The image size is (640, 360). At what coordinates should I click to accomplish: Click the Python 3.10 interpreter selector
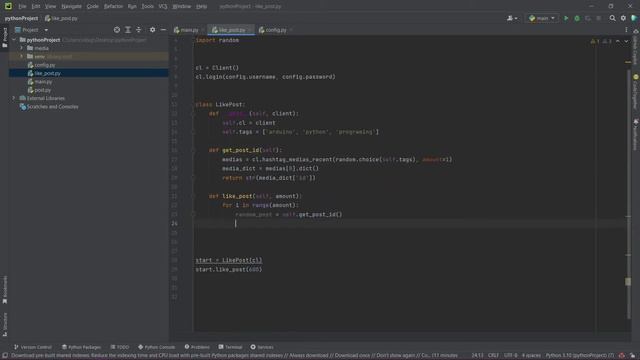pyautogui.click(x=580, y=356)
